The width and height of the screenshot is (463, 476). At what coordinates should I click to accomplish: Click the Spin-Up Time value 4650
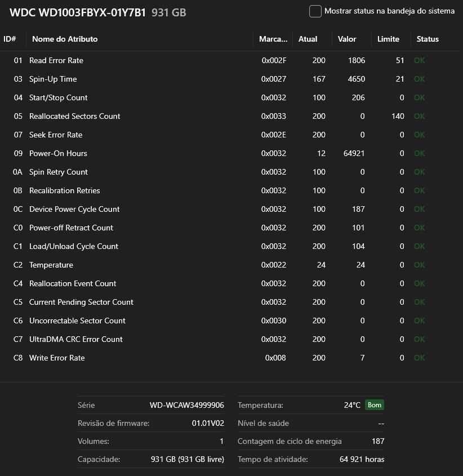[x=357, y=79]
